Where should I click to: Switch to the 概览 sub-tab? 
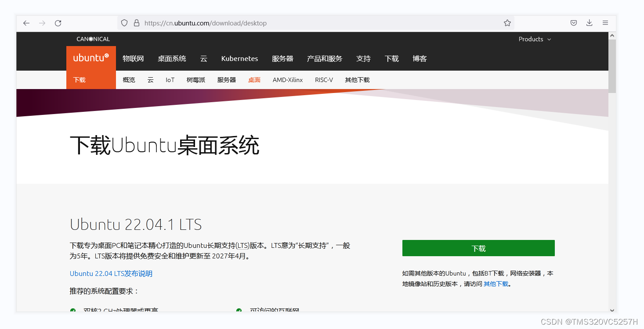[x=129, y=80]
